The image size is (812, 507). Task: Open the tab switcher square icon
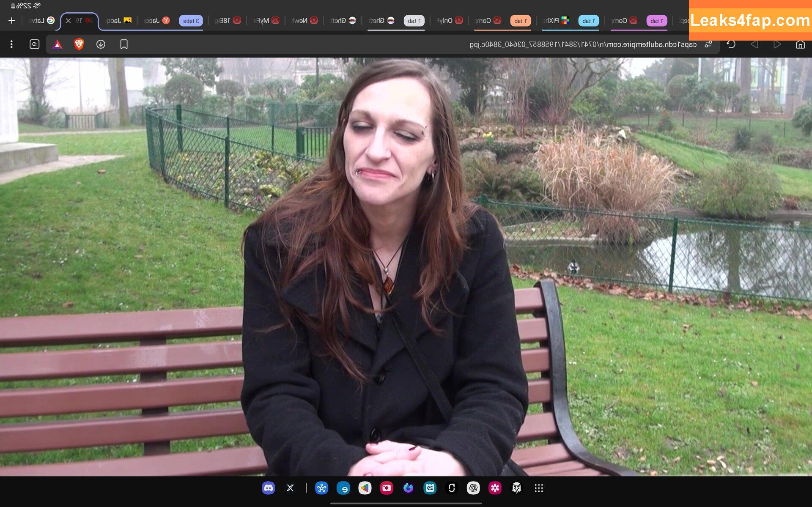34,44
